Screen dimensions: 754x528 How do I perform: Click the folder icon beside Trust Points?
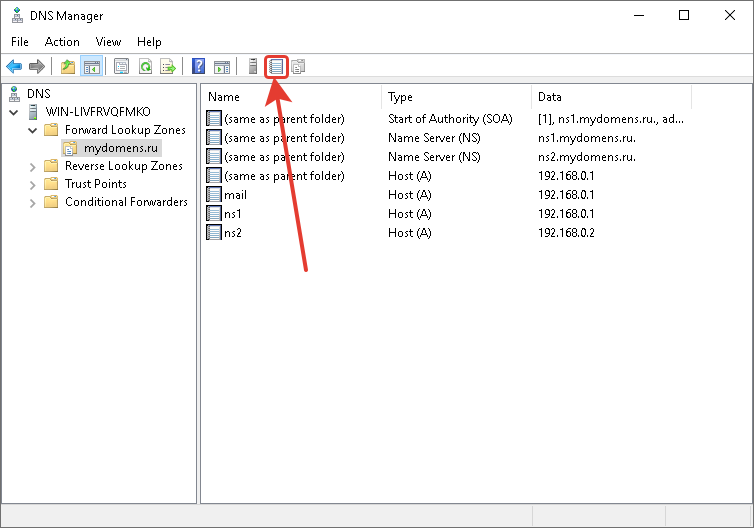coord(51,184)
